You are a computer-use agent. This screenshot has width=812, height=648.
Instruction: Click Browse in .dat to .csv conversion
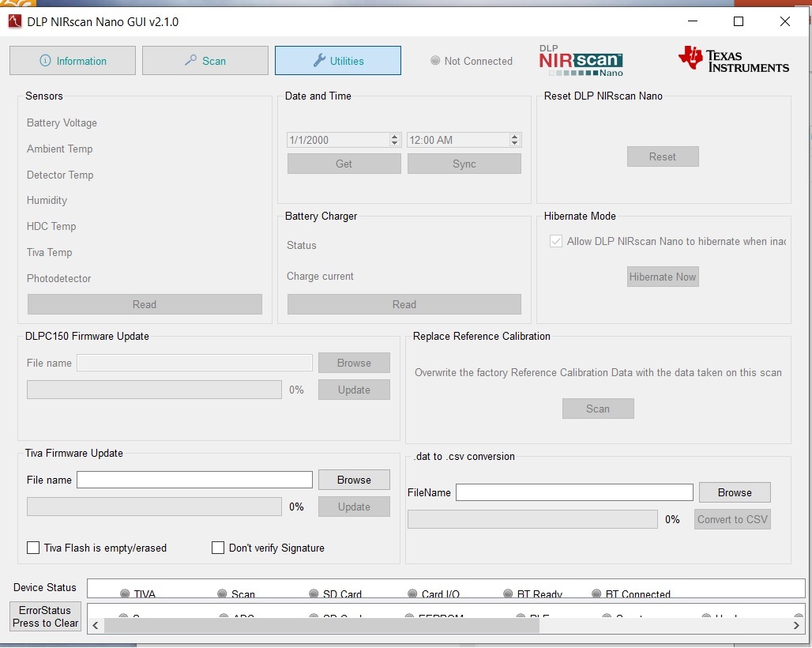coord(735,492)
